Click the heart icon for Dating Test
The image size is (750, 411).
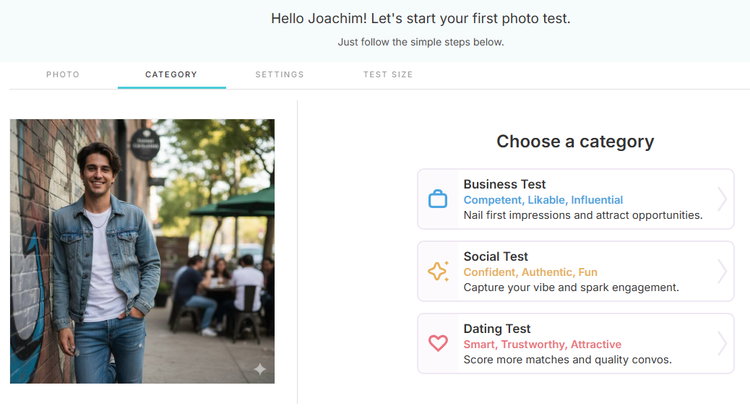438,343
